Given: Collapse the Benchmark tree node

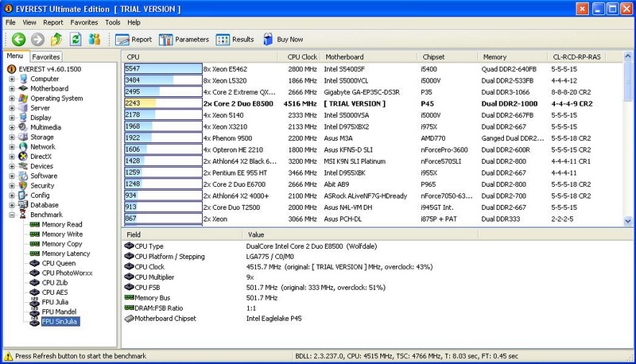Looking at the screenshot, I should [12, 215].
